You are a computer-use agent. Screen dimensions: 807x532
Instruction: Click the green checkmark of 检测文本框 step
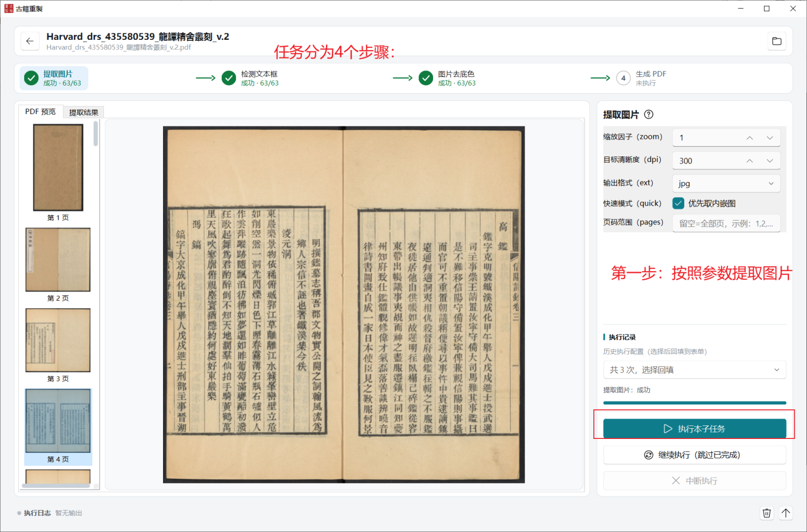coord(229,78)
